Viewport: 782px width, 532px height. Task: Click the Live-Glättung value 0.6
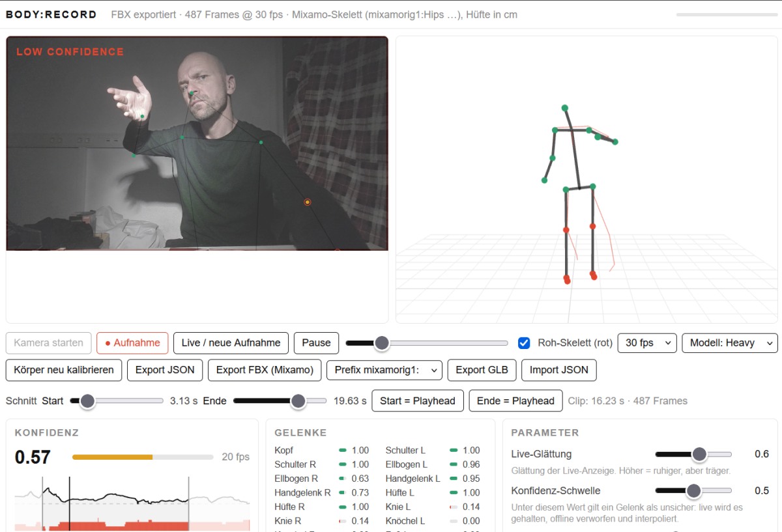(x=761, y=455)
